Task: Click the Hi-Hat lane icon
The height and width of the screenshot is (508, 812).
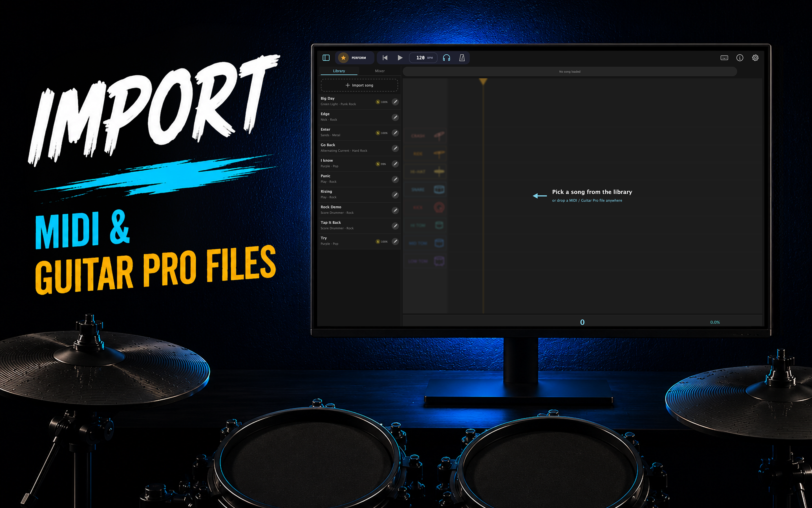Action: coord(439,171)
